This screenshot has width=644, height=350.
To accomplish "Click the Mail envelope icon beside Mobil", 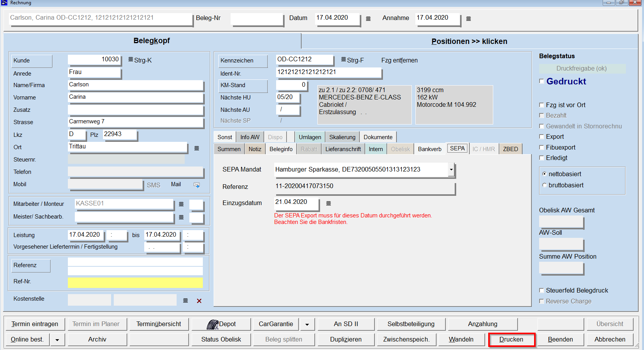I will pos(197,185).
